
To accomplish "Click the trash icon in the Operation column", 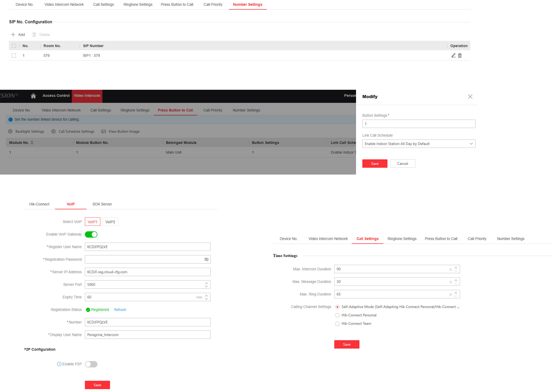I will [x=460, y=55].
